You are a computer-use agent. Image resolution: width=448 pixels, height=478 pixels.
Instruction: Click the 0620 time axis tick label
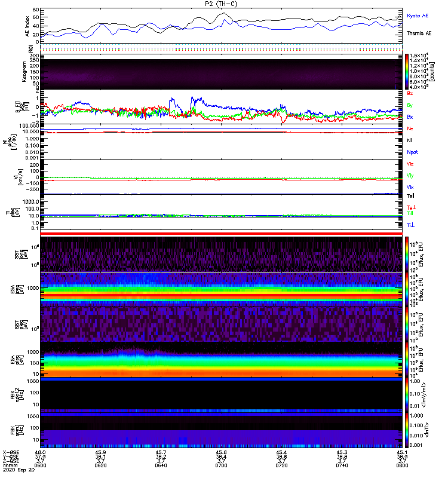coord(100,465)
